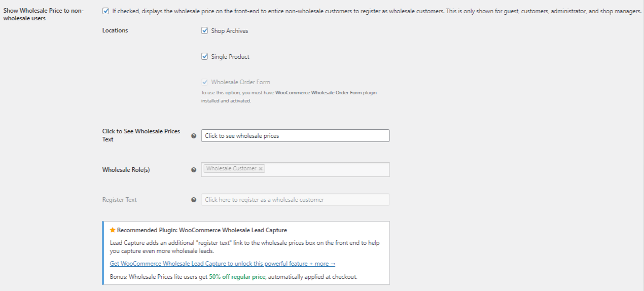The image size is (644, 291).
Task: Click the greyed-out Wholesale Order Form checkbox
Action: coord(205,82)
